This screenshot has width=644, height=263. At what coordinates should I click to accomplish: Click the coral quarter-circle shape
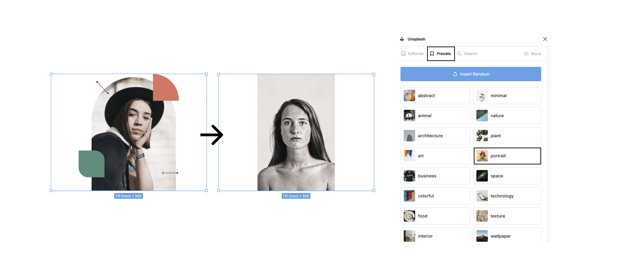click(166, 87)
